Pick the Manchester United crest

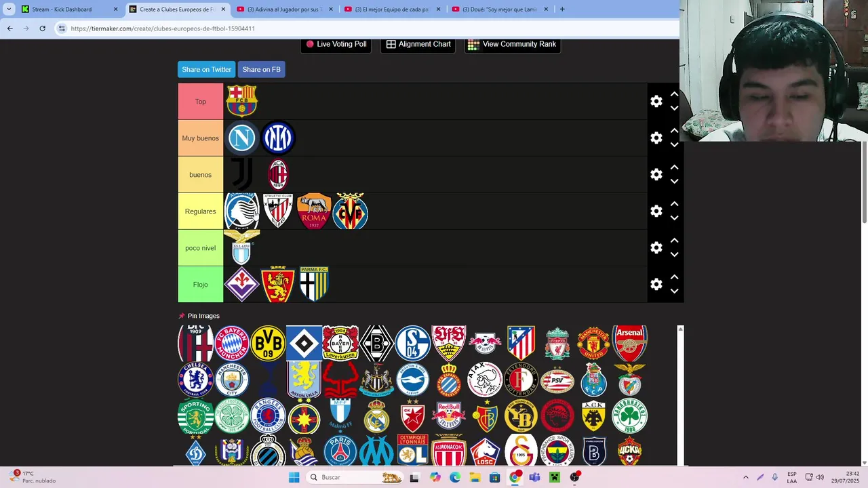[593, 343]
